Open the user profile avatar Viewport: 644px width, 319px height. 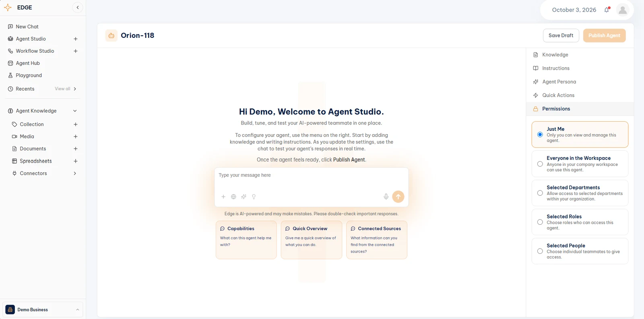[623, 10]
